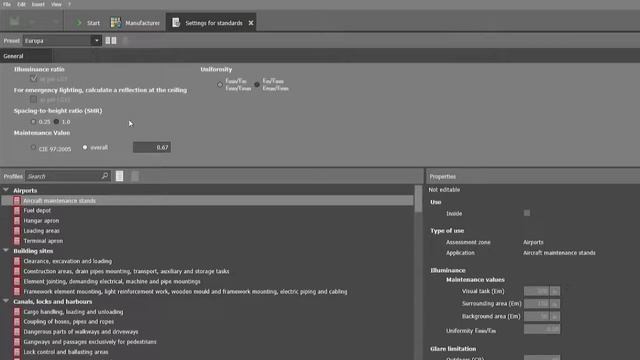Select the SHR 1.0 radio button
The width and height of the screenshot is (640, 360).
point(56,122)
